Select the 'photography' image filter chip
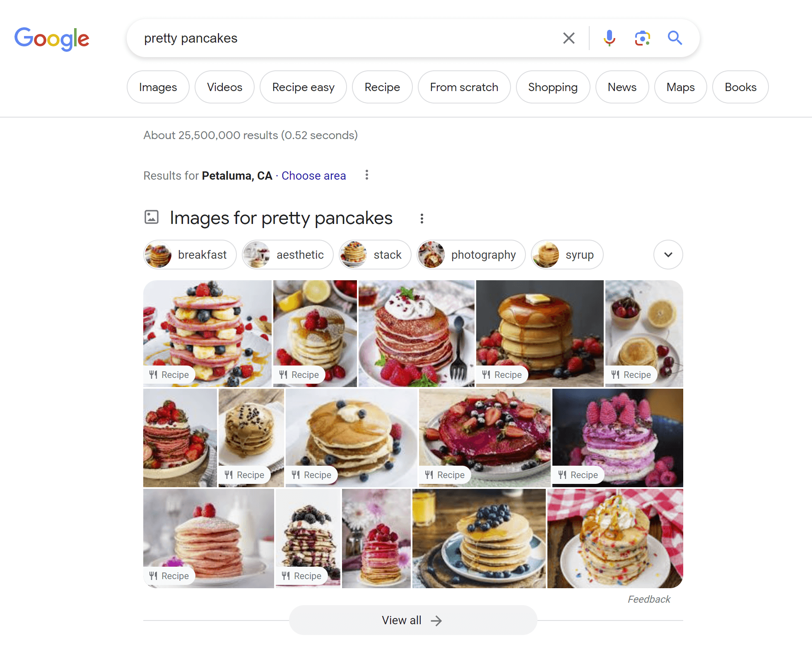The width and height of the screenshot is (812, 659). (x=471, y=255)
